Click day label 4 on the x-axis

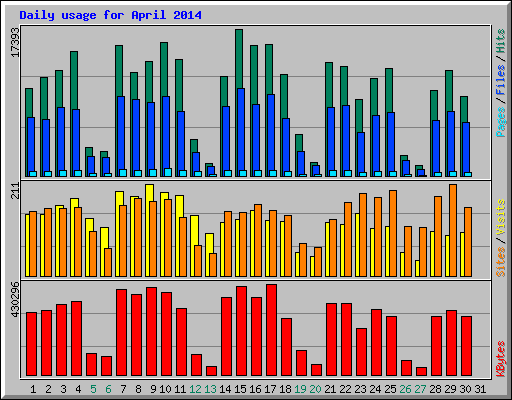click(78, 389)
